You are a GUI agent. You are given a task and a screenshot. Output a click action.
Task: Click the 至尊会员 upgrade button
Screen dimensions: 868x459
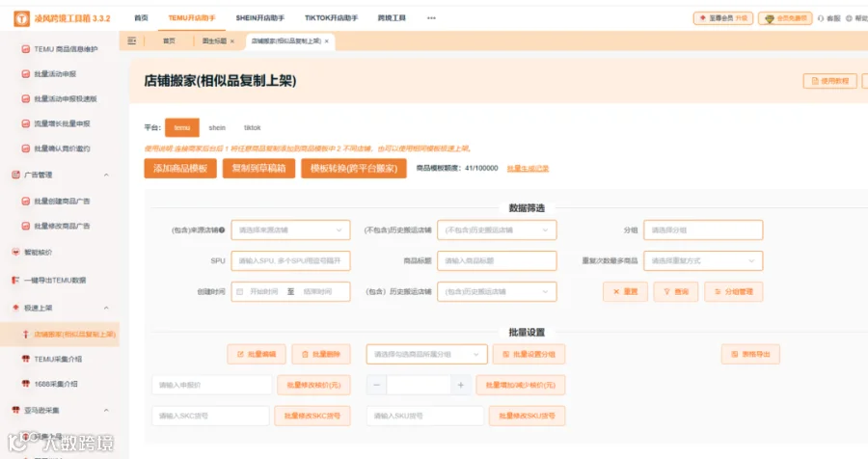(723, 18)
